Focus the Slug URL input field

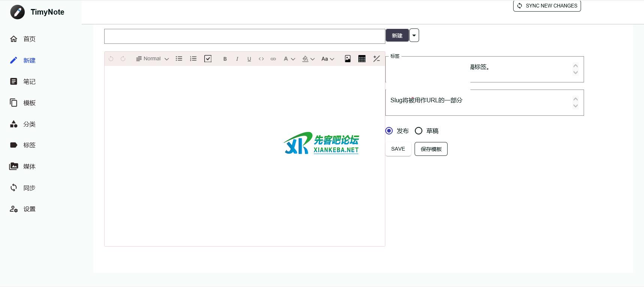(x=484, y=103)
